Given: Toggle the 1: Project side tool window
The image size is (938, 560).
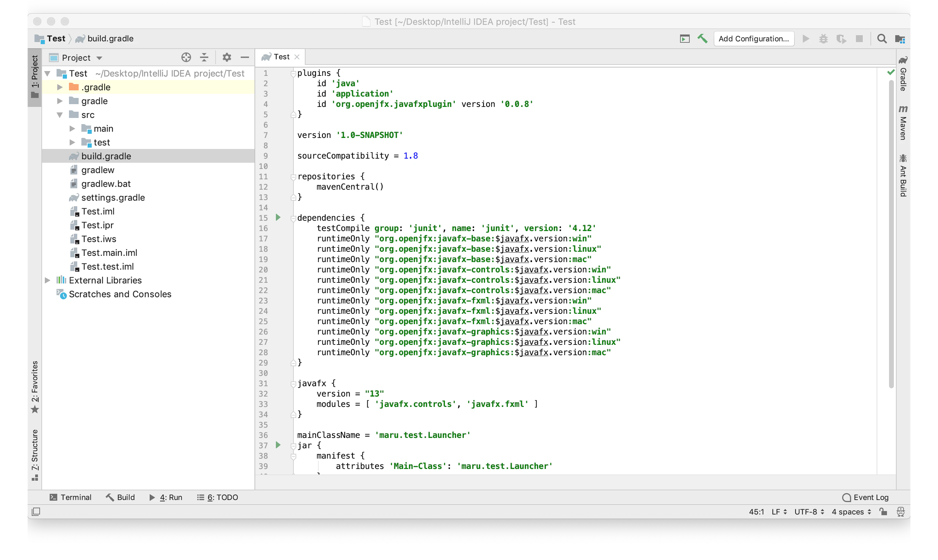Looking at the screenshot, I should (35, 77).
